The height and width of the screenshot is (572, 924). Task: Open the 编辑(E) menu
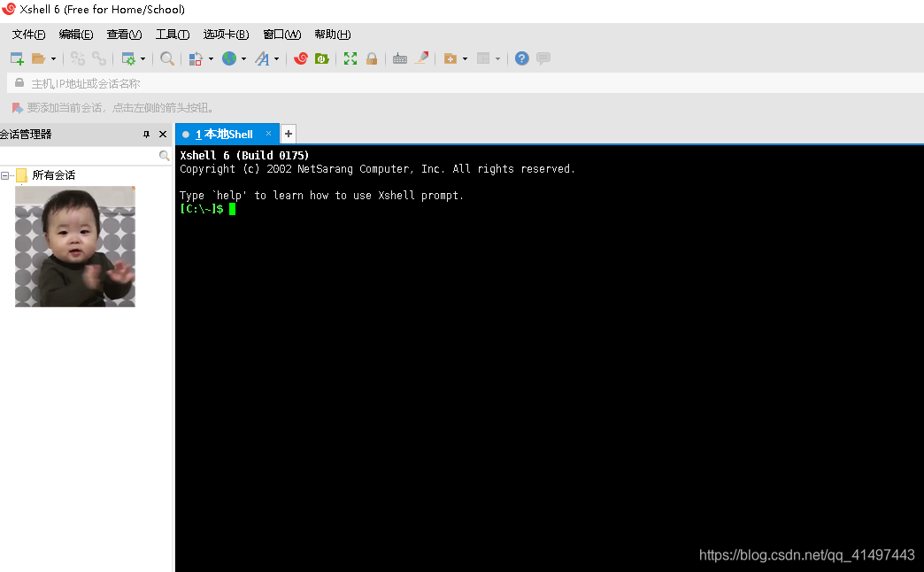(76, 35)
